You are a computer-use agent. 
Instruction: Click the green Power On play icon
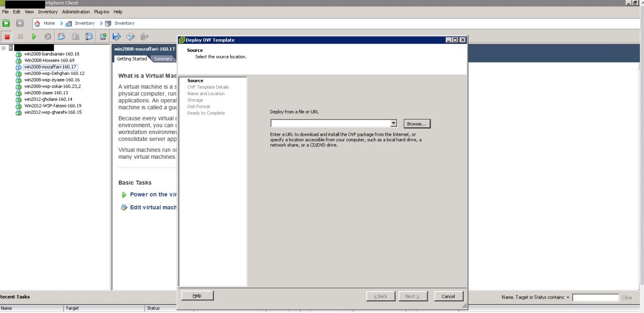click(x=34, y=37)
